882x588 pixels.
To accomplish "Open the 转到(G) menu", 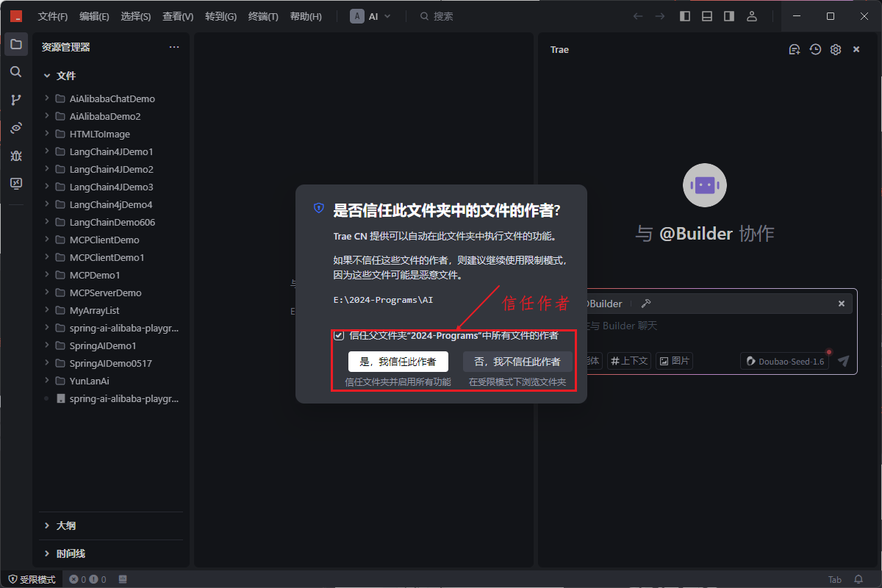I will pyautogui.click(x=220, y=16).
